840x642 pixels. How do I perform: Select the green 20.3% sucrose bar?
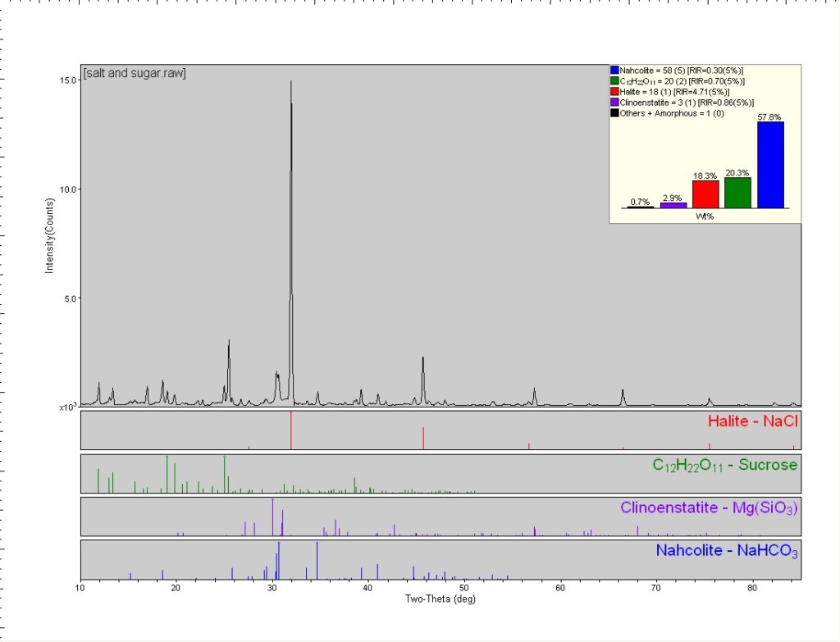[737, 192]
